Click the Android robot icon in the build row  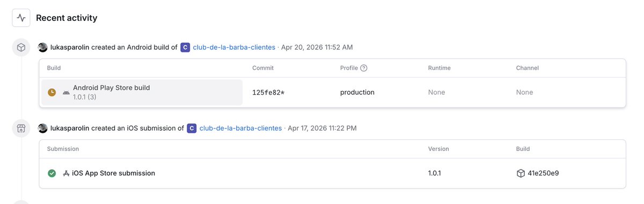coord(65,92)
